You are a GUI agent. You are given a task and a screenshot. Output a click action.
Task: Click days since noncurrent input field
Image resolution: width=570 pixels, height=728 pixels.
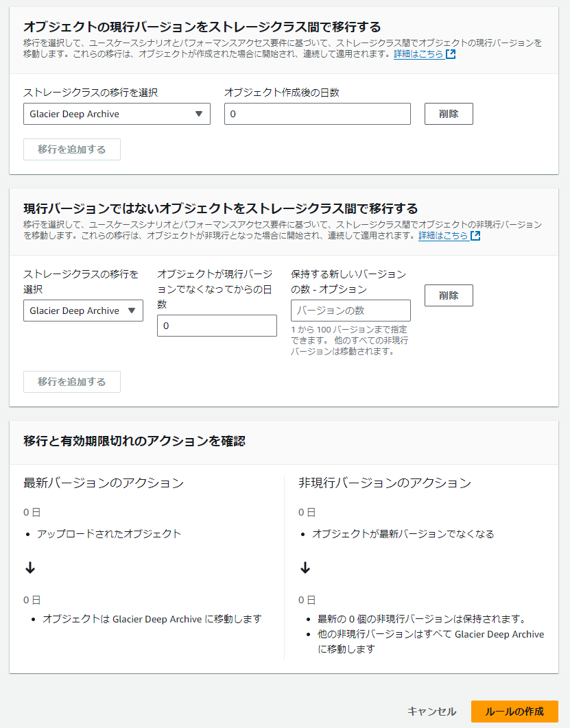[217, 326]
